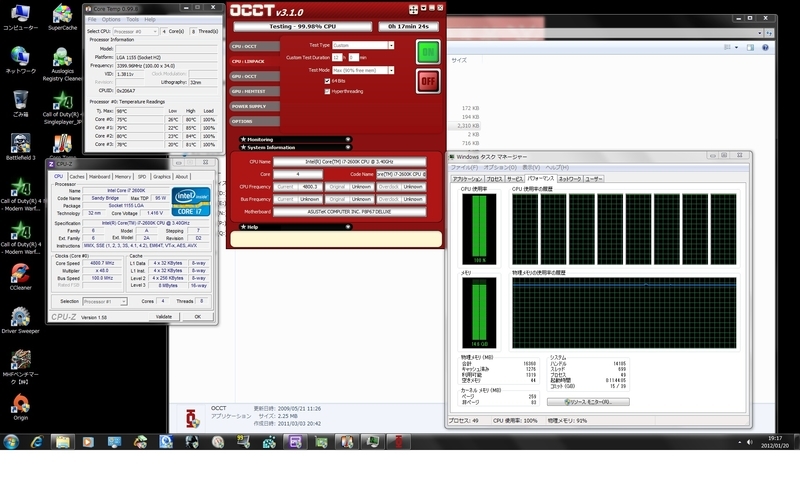Viewport: 800px width, 500px height.
Task: Open the OPTIONS button in OCCT
Action: [x=254, y=121]
